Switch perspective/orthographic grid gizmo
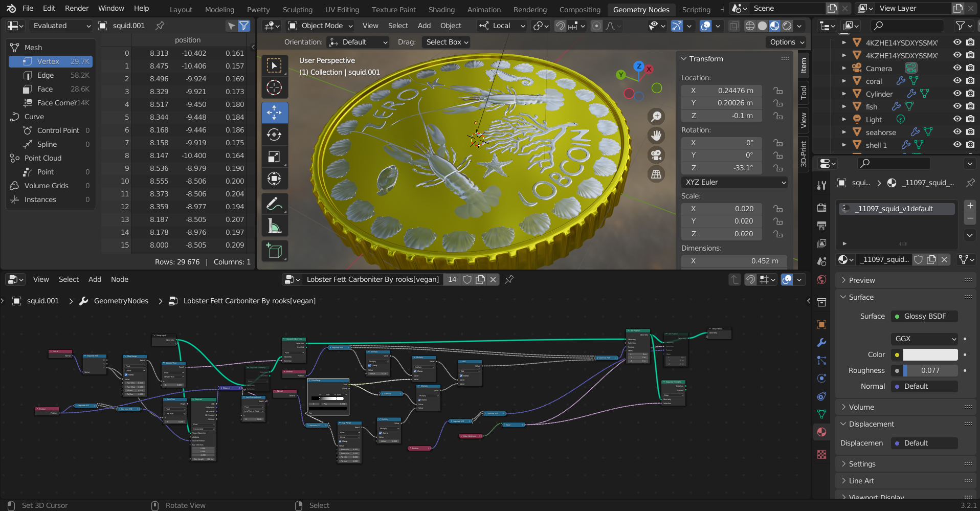 656,174
